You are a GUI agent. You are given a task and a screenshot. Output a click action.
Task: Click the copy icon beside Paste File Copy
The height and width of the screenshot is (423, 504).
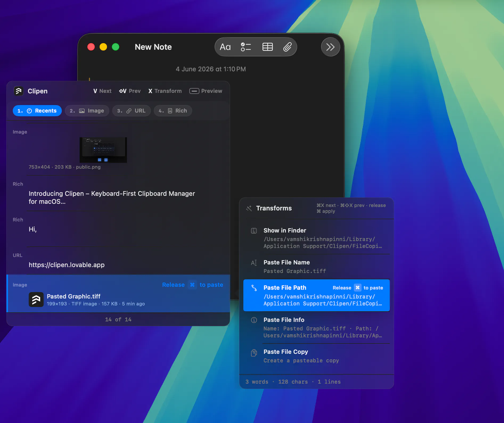pyautogui.click(x=254, y=353)
